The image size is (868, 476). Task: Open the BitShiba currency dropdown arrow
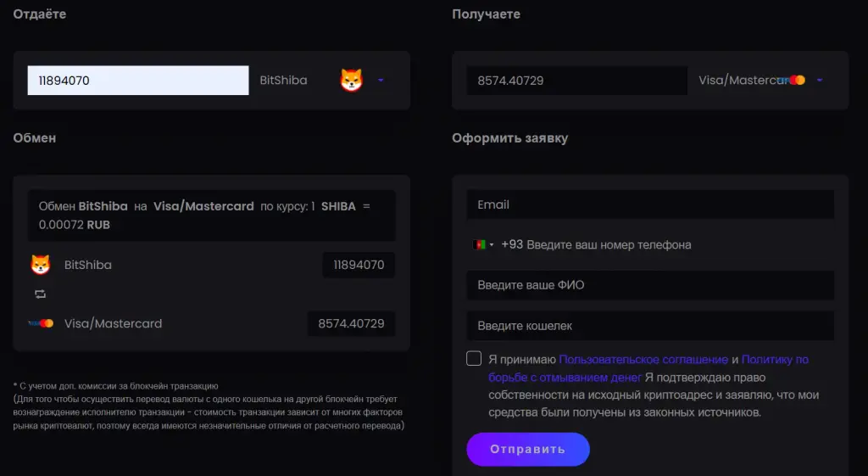(381, 81)
